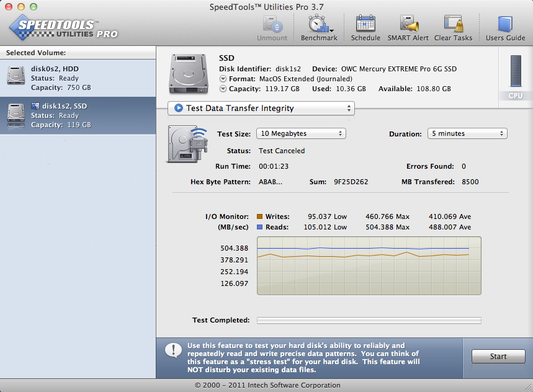Open the Test Data Transfer Integrity dropdown
This screenshot has width=533, height=392.
click(x=261, y=109)
